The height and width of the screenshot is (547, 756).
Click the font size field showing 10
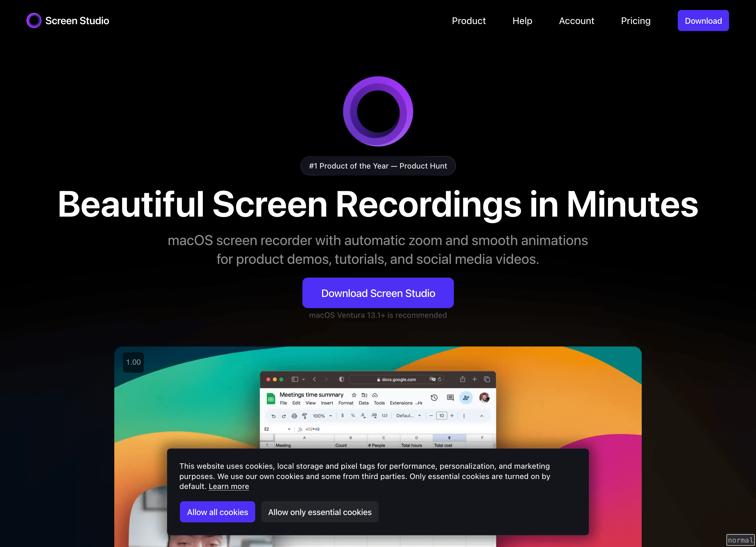(442, 416)
